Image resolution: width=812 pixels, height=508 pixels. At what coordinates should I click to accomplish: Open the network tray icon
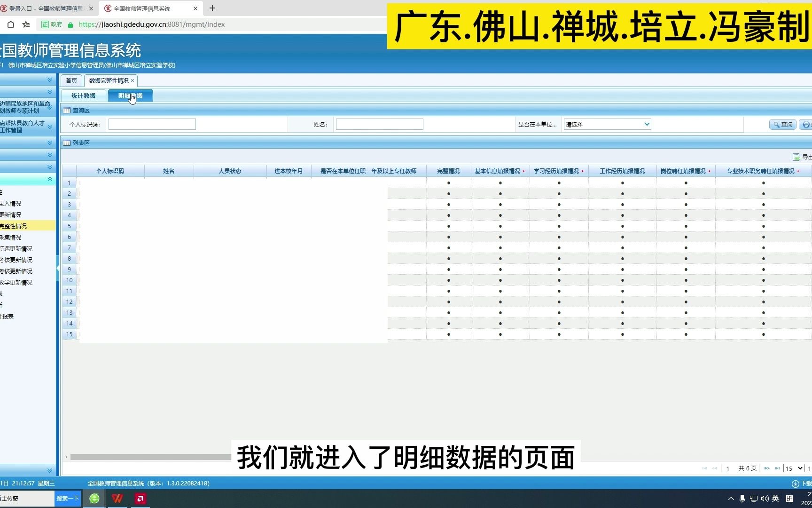(x=753, y=499)
